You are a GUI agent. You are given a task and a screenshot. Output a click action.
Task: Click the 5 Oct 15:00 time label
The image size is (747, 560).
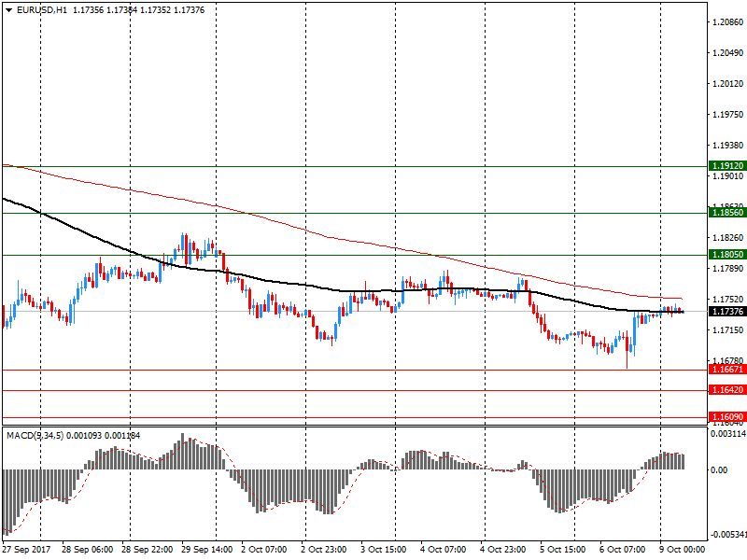coord(563,550)
